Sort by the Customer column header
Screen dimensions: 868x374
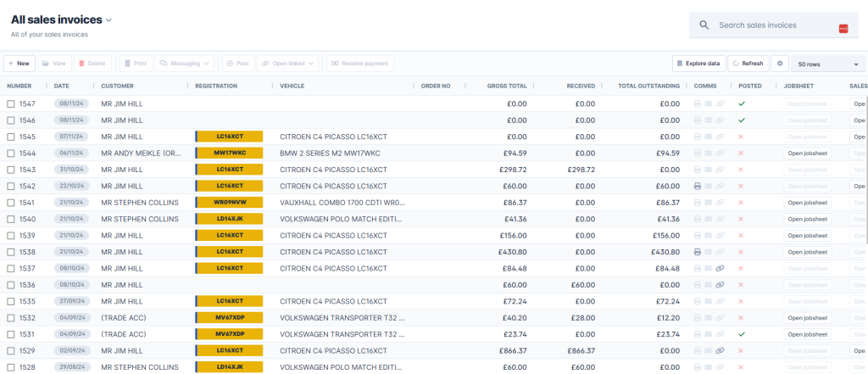point(117,86)
